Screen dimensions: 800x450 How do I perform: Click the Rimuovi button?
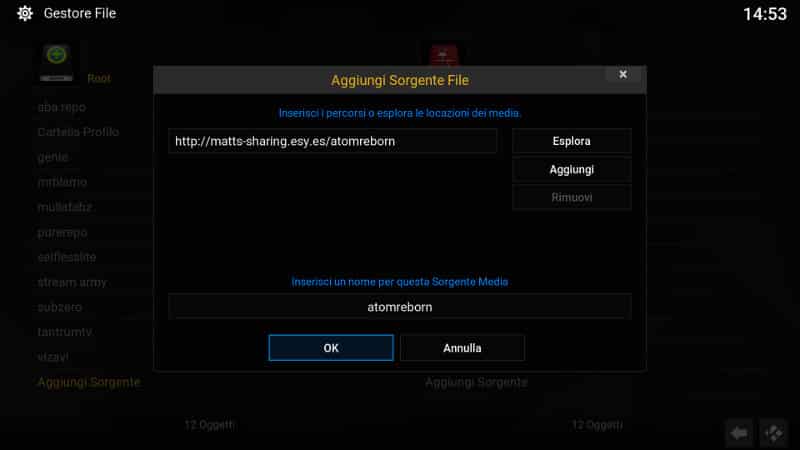pos(571,197)
